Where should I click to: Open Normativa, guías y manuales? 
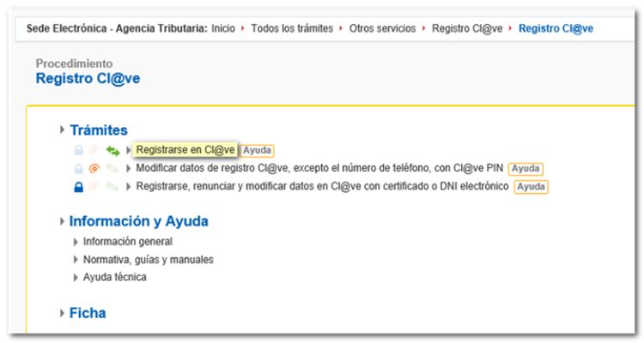pyautogui.click(x=148, y=259)
